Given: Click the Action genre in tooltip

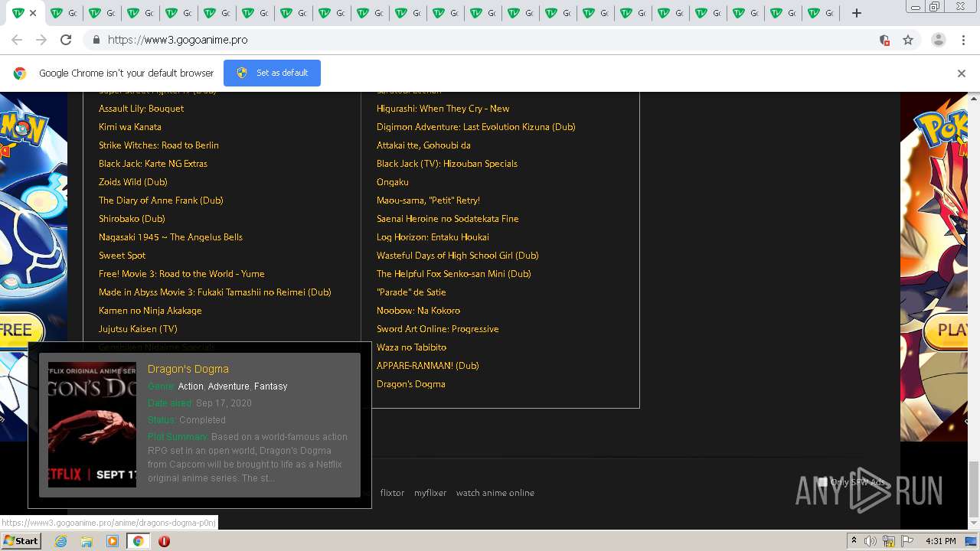Looking at the screenshot, I should coord(191,386).
